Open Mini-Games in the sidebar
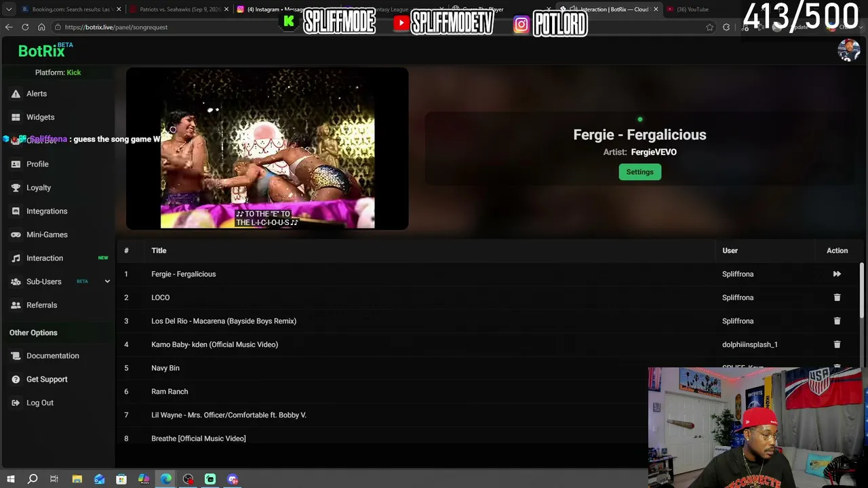 pyautogui.click(x=47, y=235)
